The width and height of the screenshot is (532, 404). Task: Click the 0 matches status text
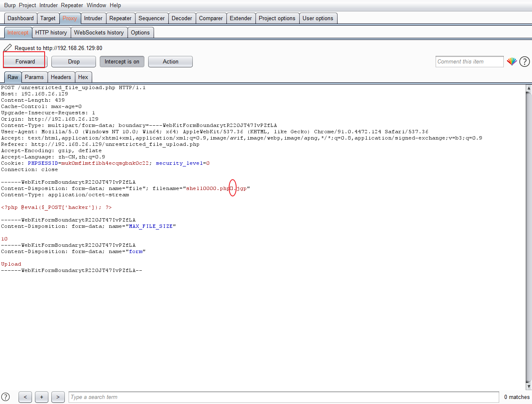pos(517,397)
